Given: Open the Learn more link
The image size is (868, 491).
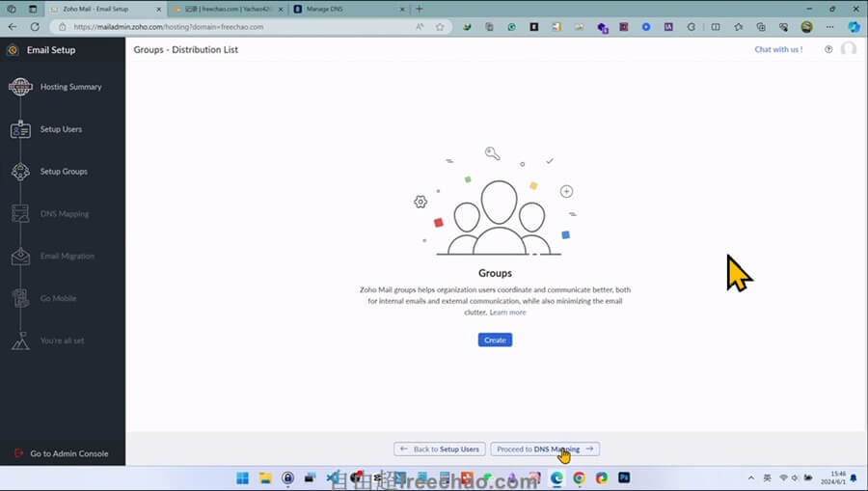Looking at the screenshot, I should click(507, 313).
